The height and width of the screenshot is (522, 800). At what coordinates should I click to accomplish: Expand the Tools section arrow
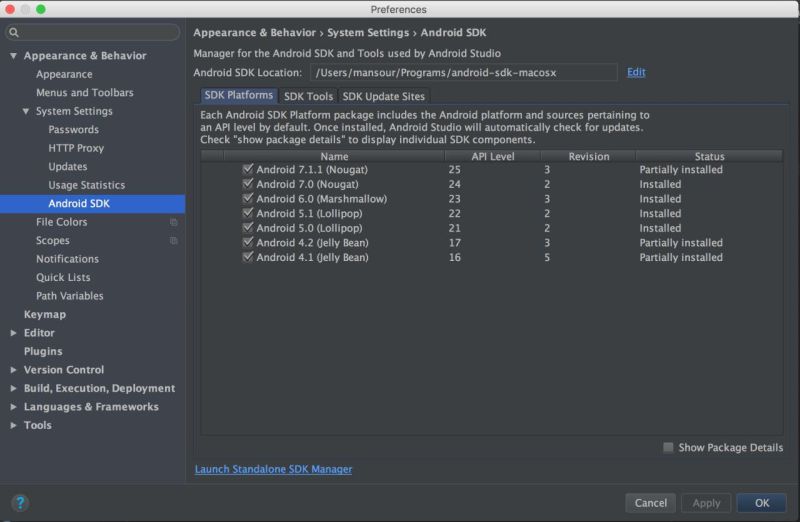13,425
